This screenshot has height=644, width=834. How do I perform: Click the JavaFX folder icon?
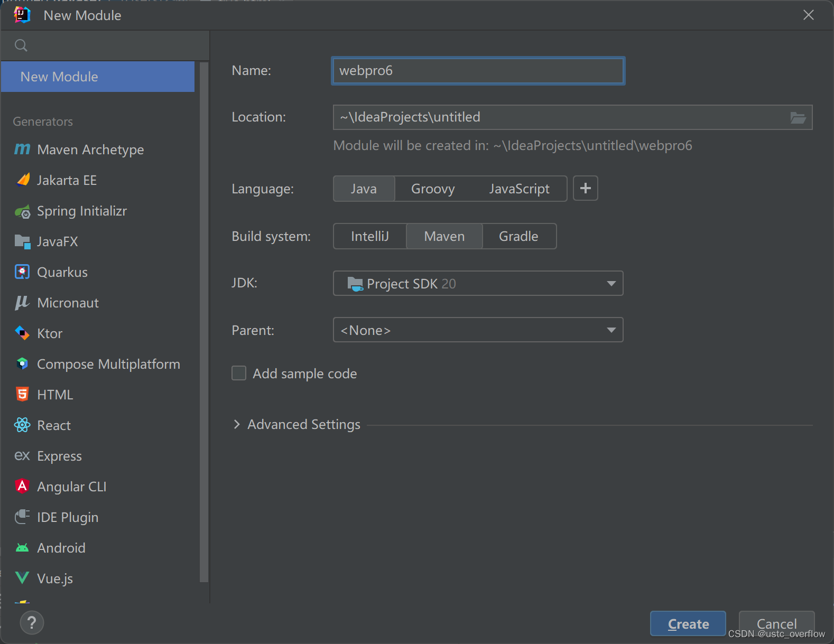[22, 242]
